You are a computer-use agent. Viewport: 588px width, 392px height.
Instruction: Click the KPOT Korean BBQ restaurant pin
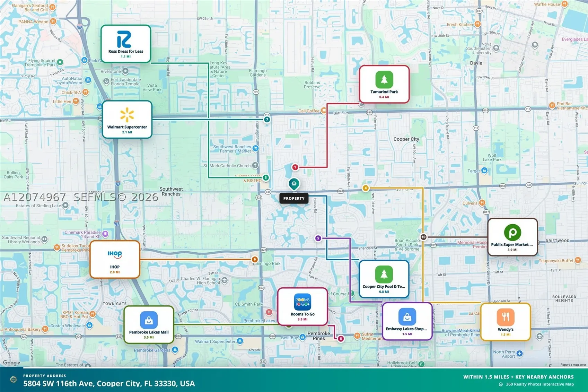93,314
